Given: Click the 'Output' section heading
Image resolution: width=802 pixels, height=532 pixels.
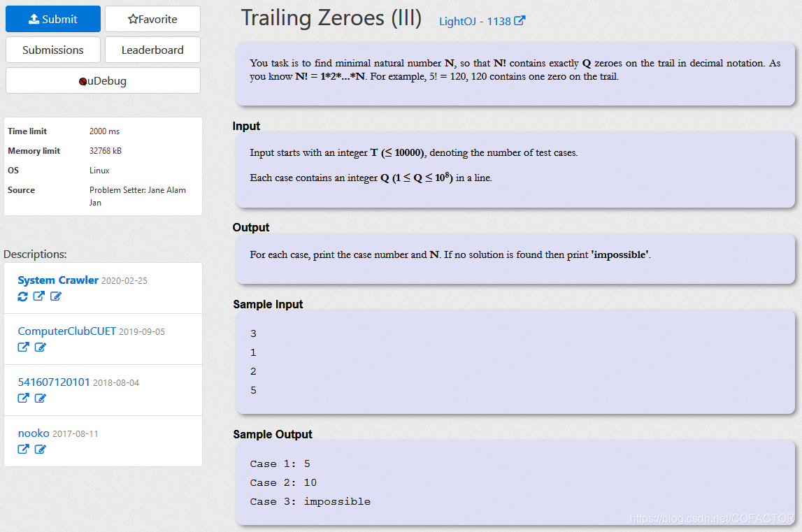Looking at the screenshot, I should point(250,228).
